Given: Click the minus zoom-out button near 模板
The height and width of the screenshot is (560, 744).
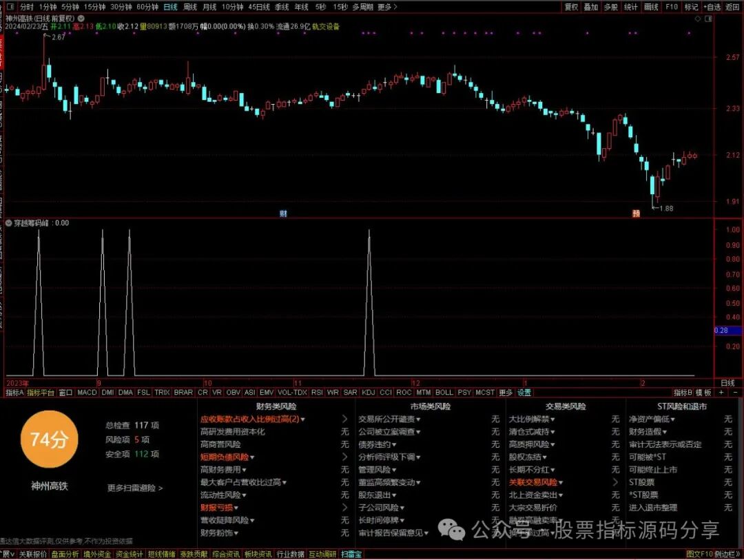Looking at the screenshot, I should (x=736, y=393).
